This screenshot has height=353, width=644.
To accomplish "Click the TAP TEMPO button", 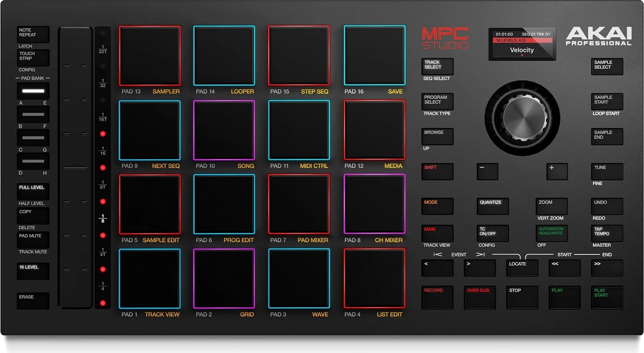I will (607, 233).
